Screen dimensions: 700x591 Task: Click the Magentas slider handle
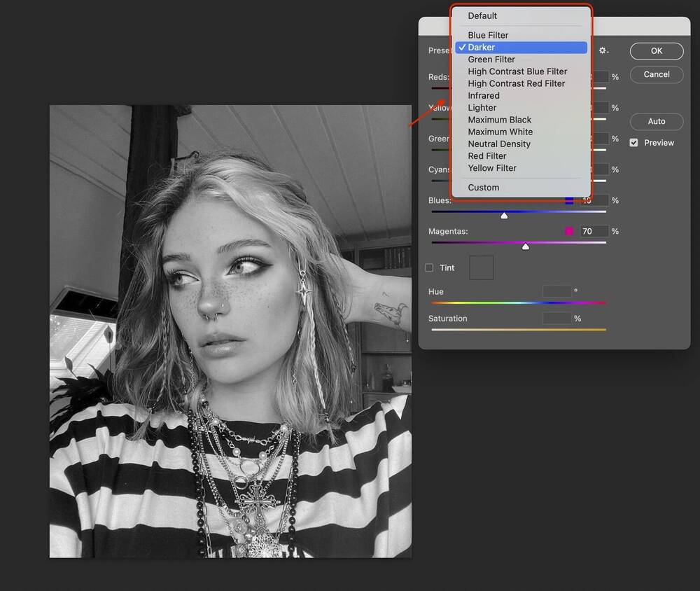click(x=526, y=246)
